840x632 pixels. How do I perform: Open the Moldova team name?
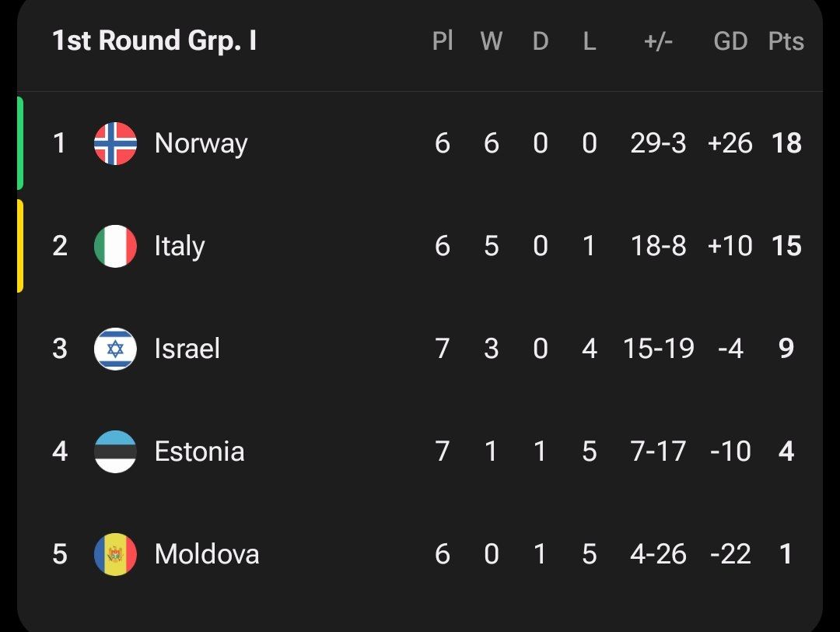[x=207, y=554]
